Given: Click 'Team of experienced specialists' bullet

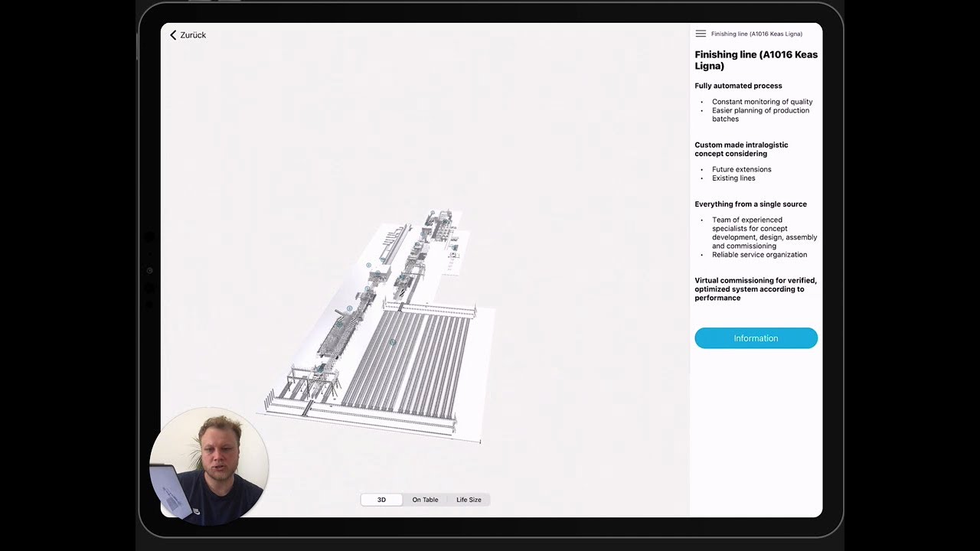Looking at the screenshot, I should coord(764,233).
